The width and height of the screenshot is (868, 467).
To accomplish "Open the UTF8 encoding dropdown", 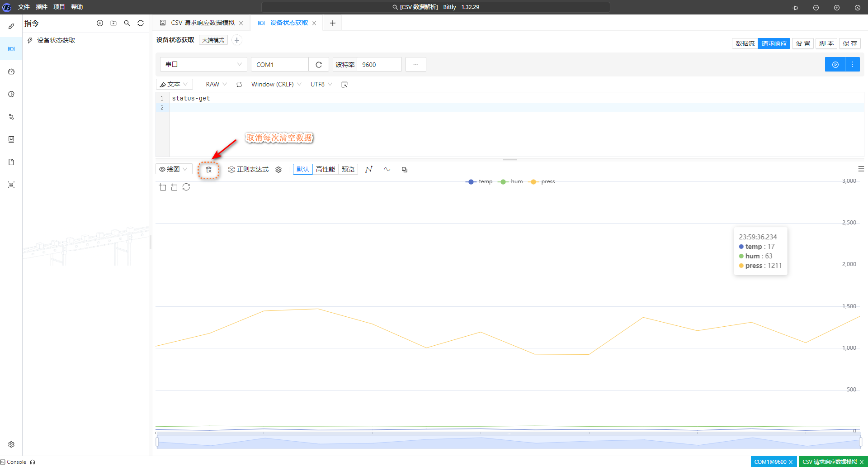I will (x=321, y=84).
